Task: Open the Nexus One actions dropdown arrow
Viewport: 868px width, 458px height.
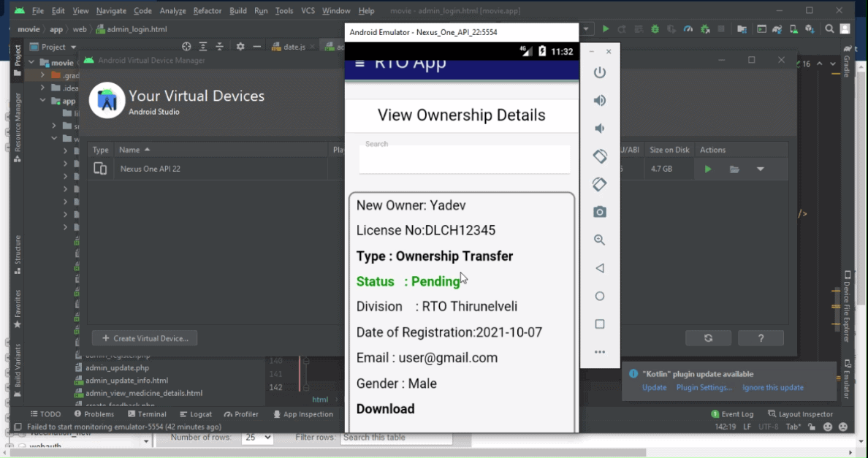Action: [x=761, y=169]
